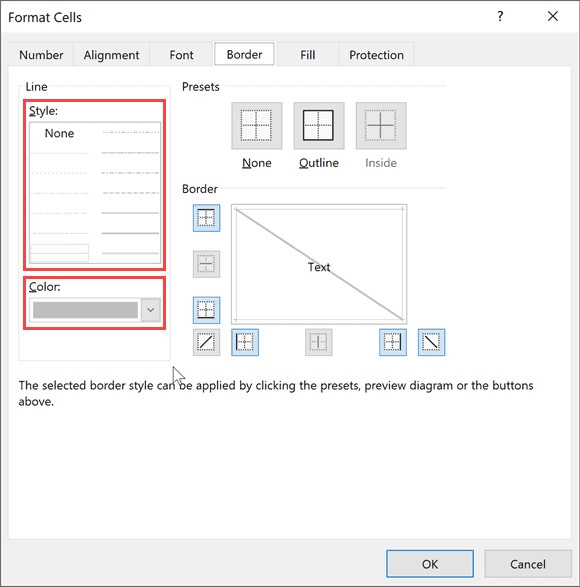The width and height of the screenshot is (580, 587).
Task: Apply the Inside preset icon
Action: (x=381, y=126)
